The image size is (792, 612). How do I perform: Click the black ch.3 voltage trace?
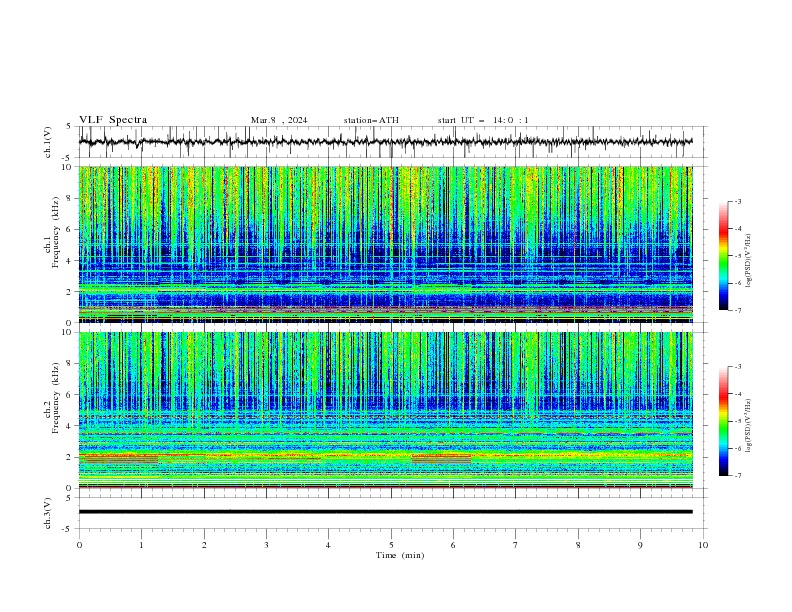[385, 512]
